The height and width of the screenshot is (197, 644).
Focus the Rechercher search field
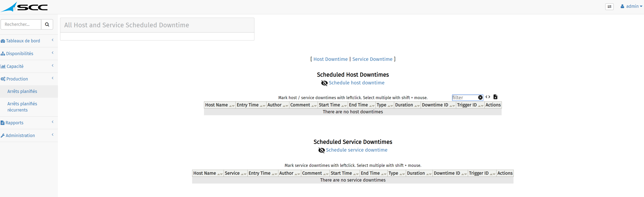[21, 24]
